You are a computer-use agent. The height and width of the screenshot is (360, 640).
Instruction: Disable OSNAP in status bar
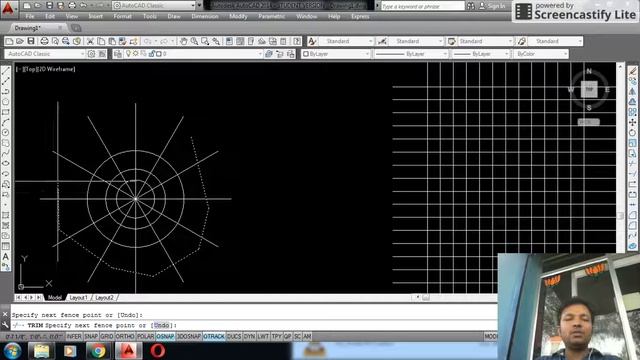pos(165,336)
